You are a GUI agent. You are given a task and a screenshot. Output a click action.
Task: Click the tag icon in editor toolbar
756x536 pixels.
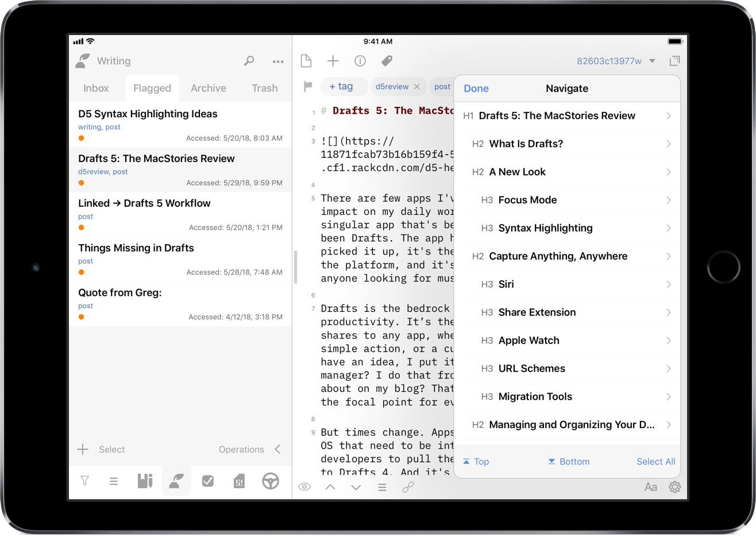pyautogui.click(x=387, y=61)
